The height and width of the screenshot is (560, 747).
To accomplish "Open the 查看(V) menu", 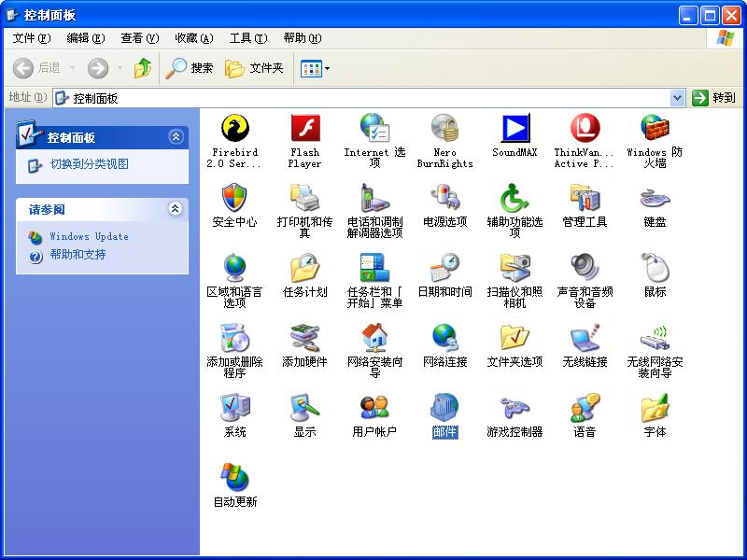I will point(139,38).
